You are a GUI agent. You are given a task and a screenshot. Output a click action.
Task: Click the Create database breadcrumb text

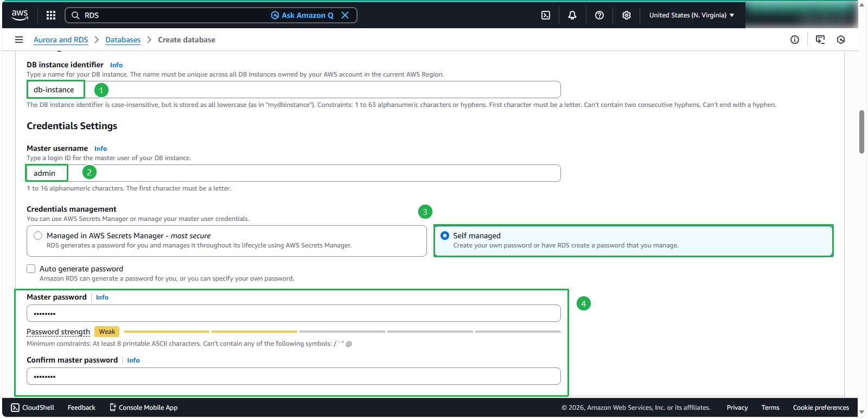[x=187, y=40]
